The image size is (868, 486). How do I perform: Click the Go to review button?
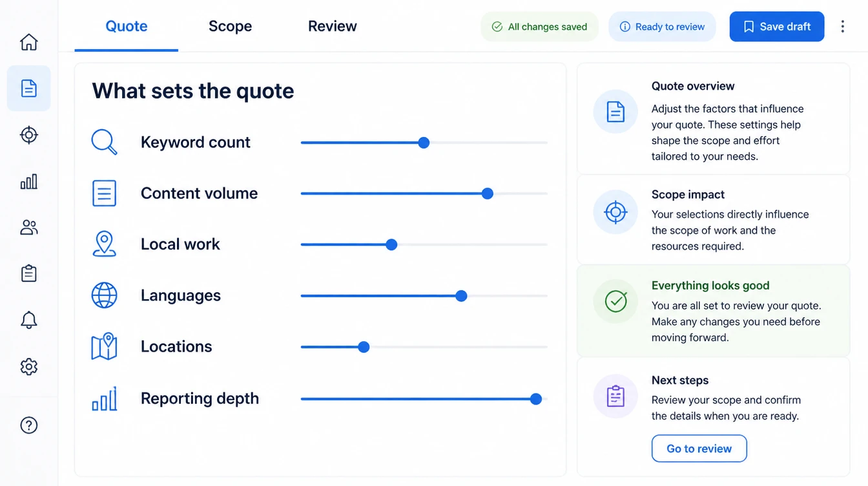click(699, 449)
